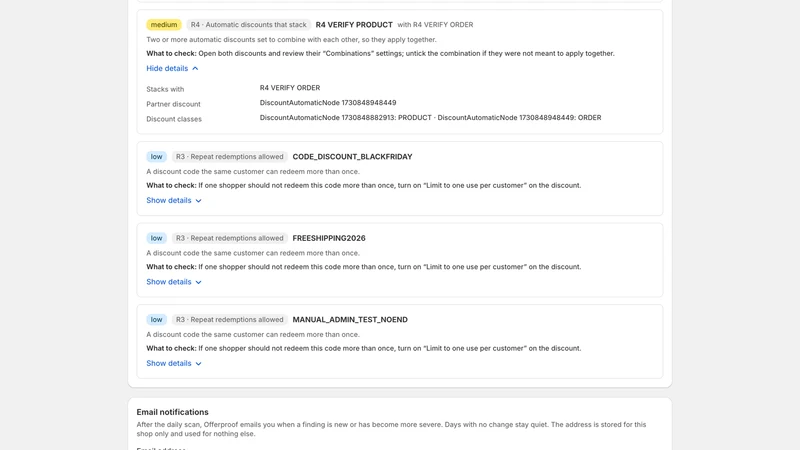800x450 pixels.
Task: Click the medium severity badge
Action: tap(164, 24)
